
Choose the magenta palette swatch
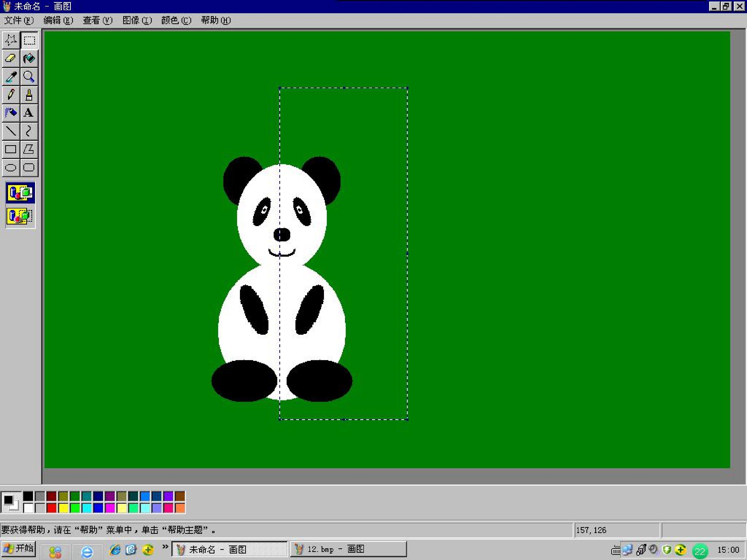(110, 508)
